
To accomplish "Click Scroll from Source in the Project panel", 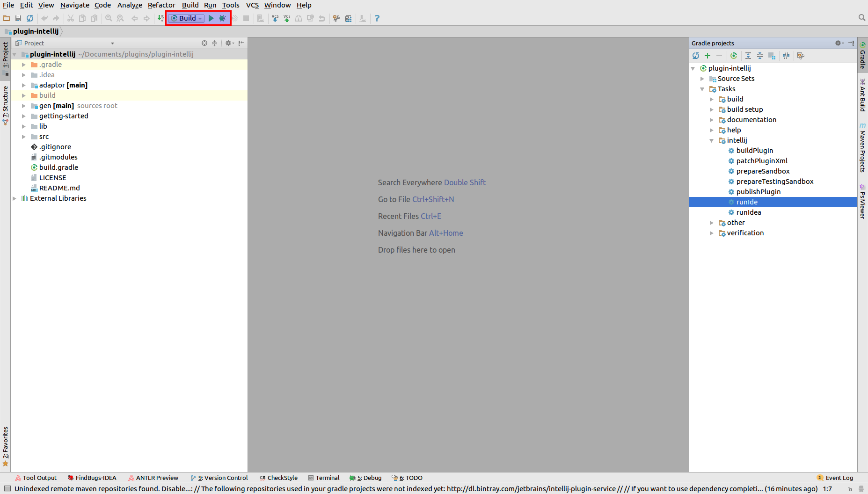I will click(204, 43).
